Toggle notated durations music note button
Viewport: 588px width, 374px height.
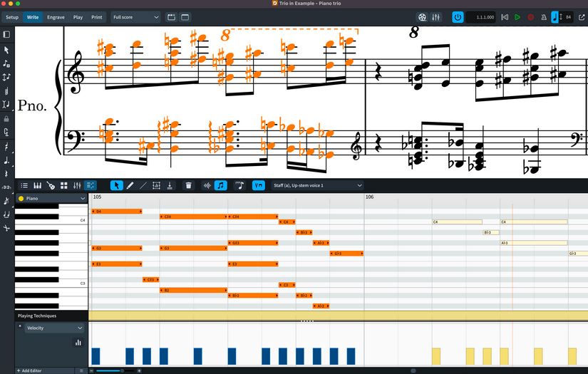click(220, 185)
